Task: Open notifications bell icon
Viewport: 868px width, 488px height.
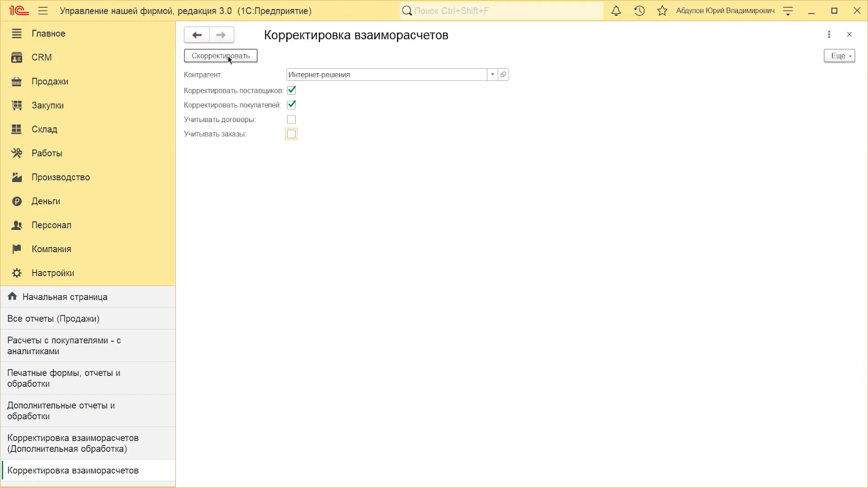Action: (x=616, y=11)
